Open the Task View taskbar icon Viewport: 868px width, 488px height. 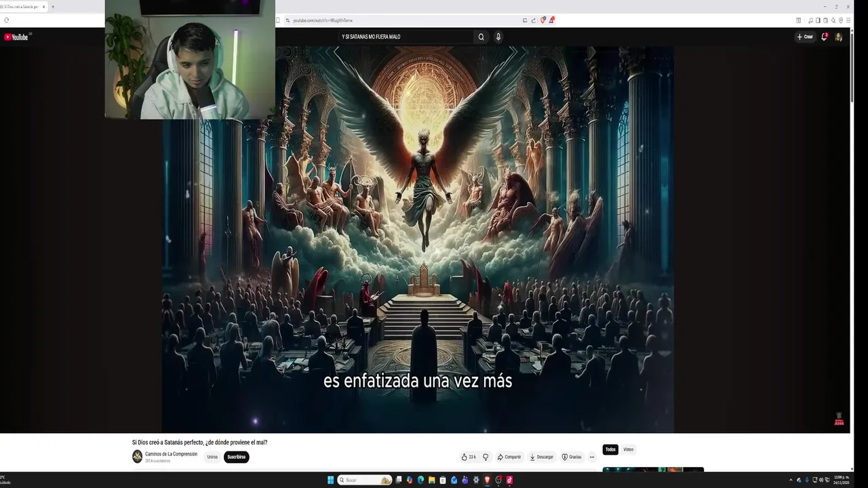[399, 480]
